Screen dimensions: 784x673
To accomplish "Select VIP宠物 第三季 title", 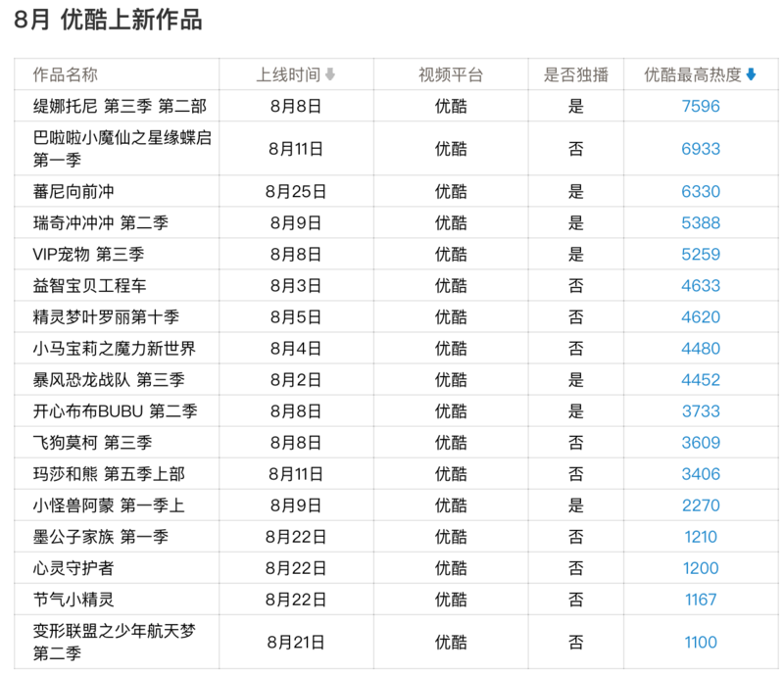I will [88, 255].
